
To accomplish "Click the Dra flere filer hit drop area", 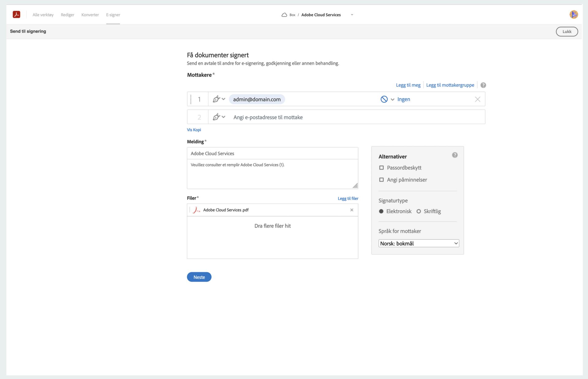I will click(273, 237).
